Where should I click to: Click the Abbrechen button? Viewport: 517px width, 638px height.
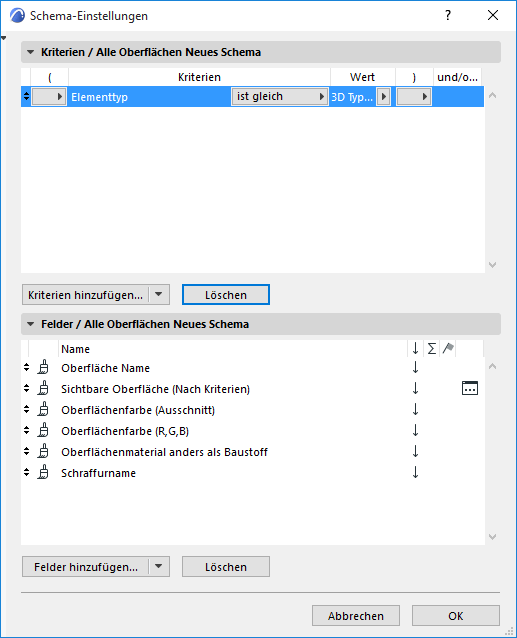(356, 616)
